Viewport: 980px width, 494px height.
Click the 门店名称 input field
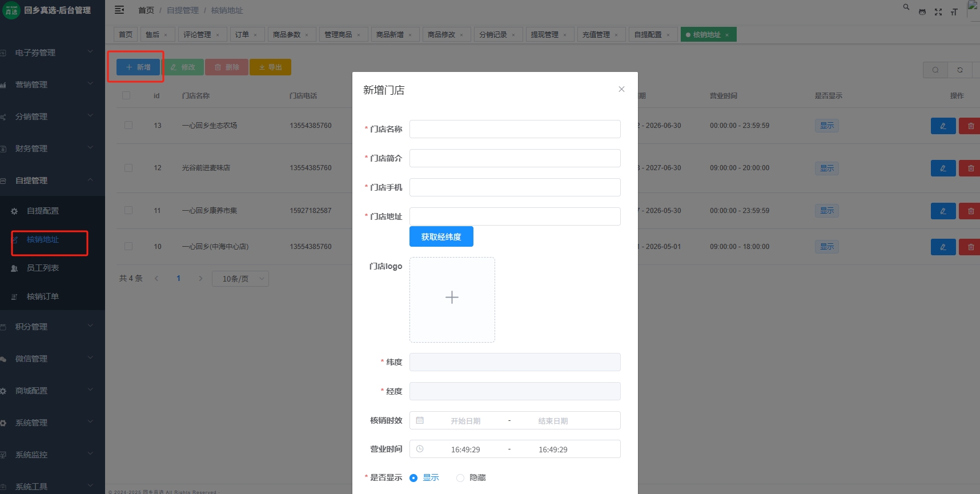pos(515,129)
